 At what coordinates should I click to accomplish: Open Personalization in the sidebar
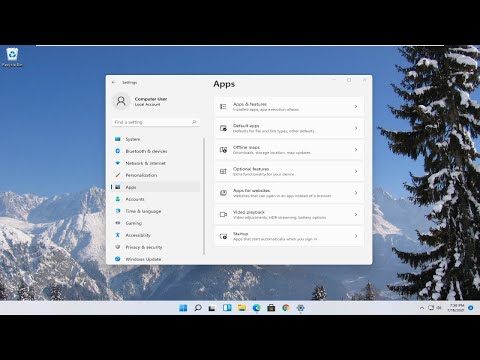pyautogui.click(x=155, y=175)
